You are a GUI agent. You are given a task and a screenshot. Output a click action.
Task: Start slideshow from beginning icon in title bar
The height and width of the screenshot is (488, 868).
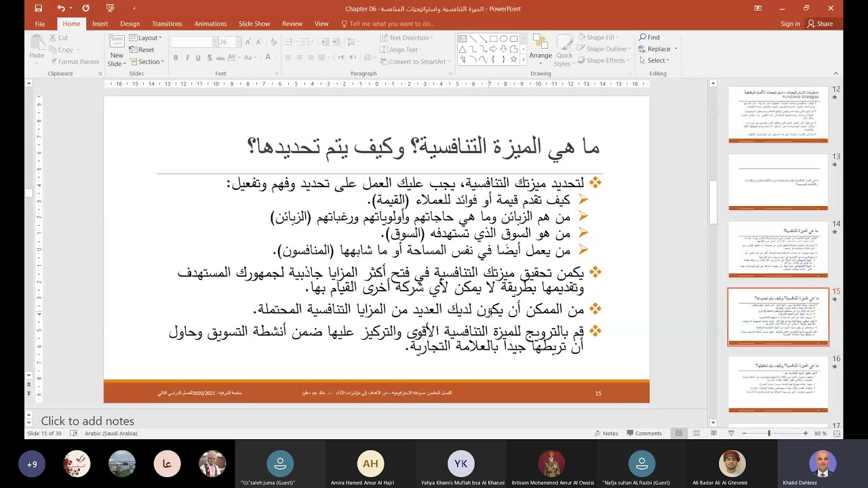point(111,8)
